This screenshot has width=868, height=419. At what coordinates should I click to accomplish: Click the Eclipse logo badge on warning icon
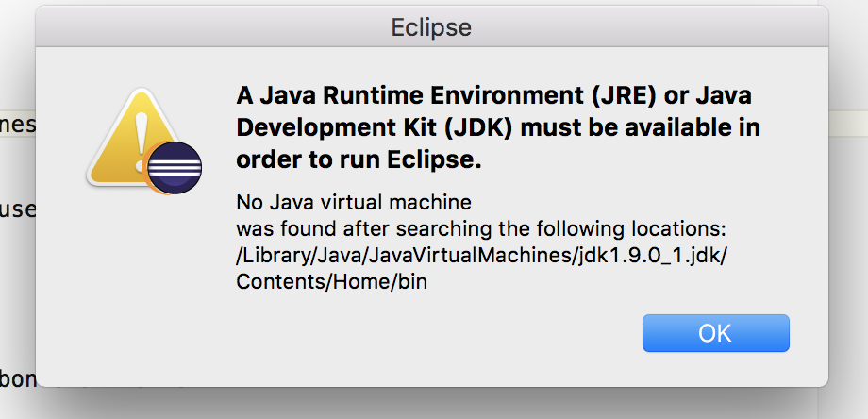pos(175,168)
